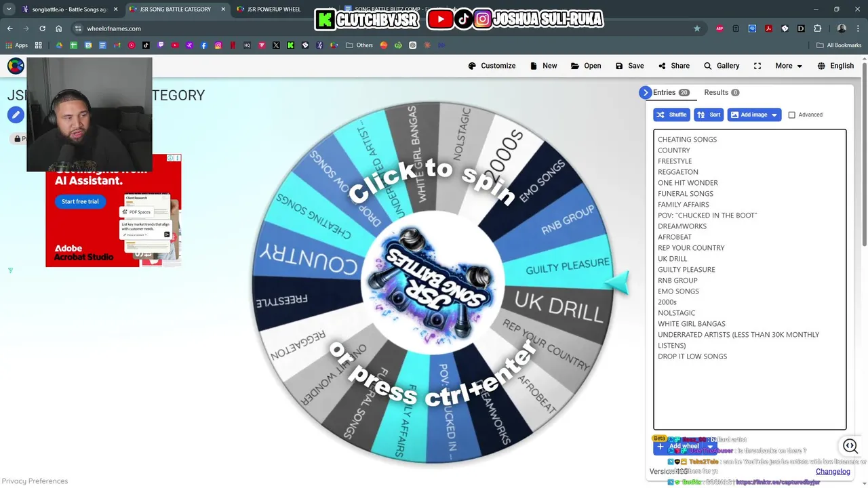The height and width of the screenshot is (488, 868).
Task: Open the AdBlock Plus extension
Action: click(x=719, y=28)
